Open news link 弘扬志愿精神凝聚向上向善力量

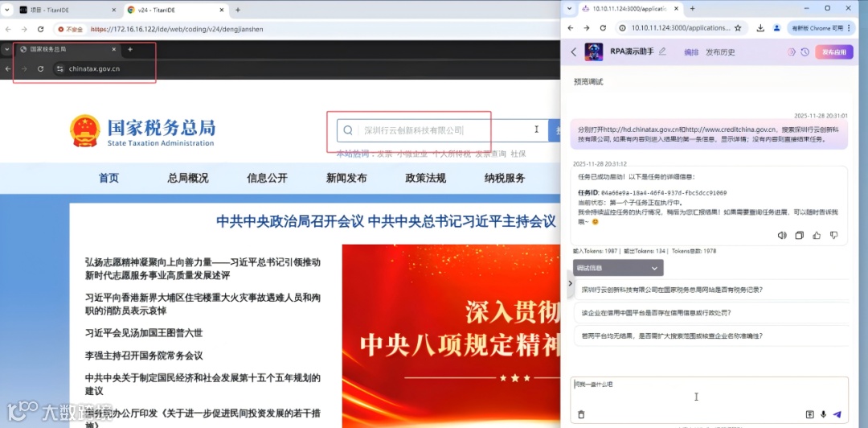coord(203,269)
